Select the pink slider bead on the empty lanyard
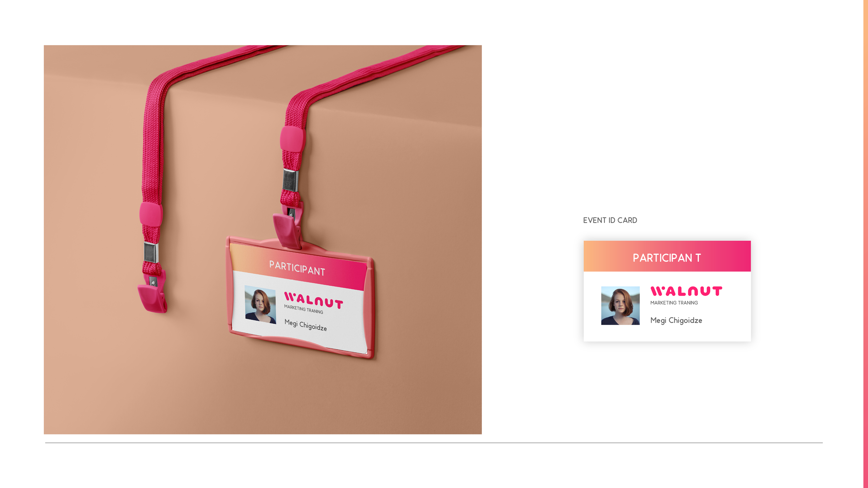This screenshot has width=868, height=488. click(151, 214)
